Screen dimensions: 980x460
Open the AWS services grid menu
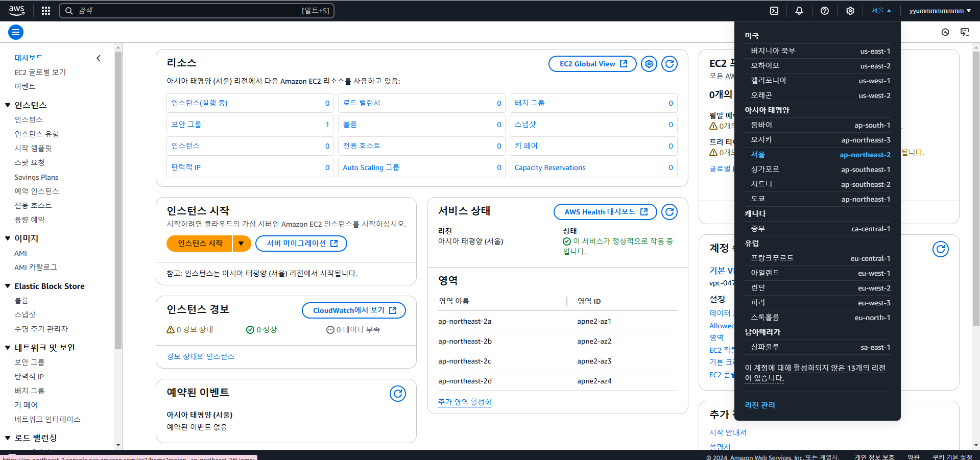coord(46,11)
